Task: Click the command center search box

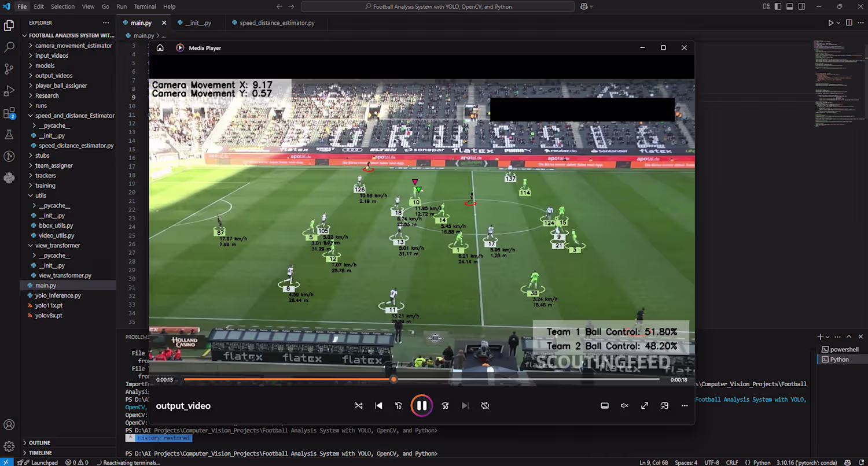Action: tap(438, 6)
